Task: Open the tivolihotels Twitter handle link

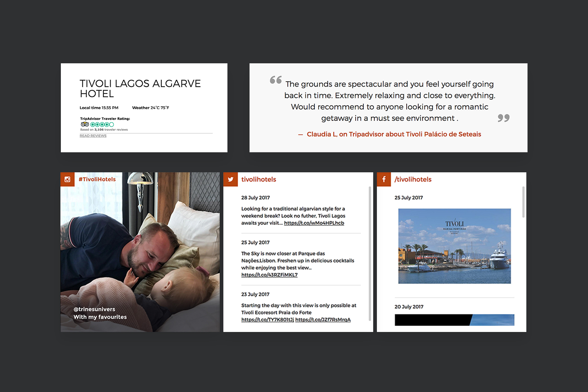Action: (258, 179)
